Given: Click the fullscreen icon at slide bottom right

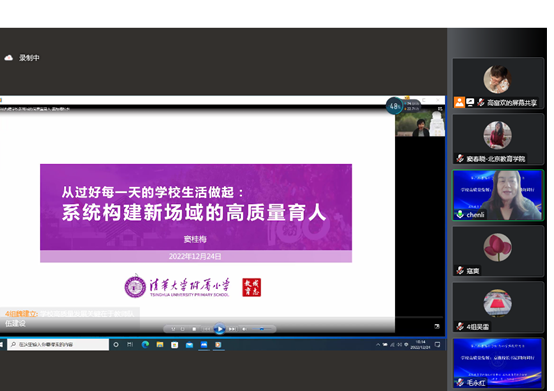Looking at the screenshot, I should point(437,326).
